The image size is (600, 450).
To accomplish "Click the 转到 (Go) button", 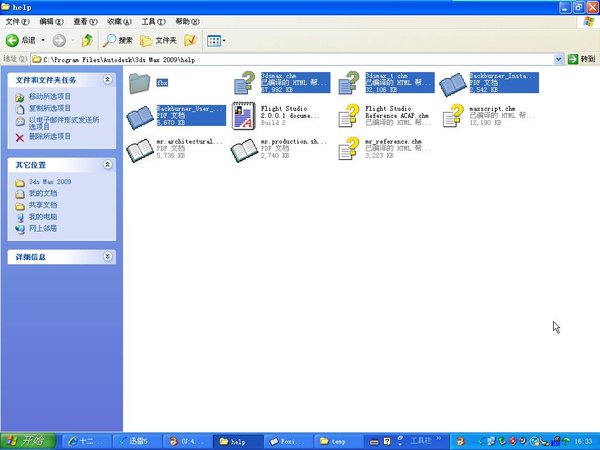I will (582, 59).
